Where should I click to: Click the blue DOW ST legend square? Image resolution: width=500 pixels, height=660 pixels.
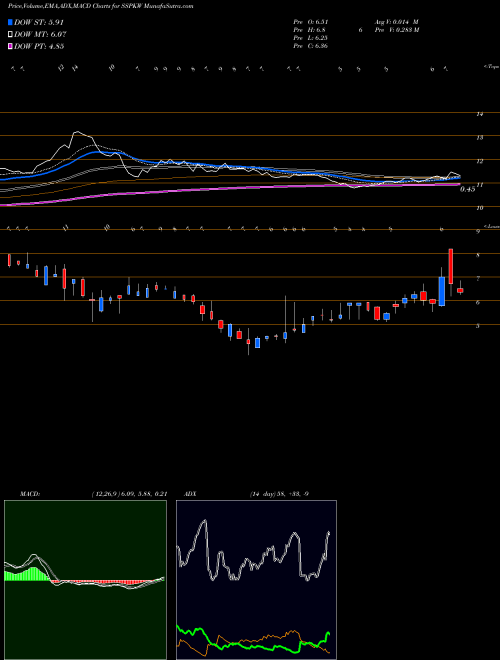[10, 22]
